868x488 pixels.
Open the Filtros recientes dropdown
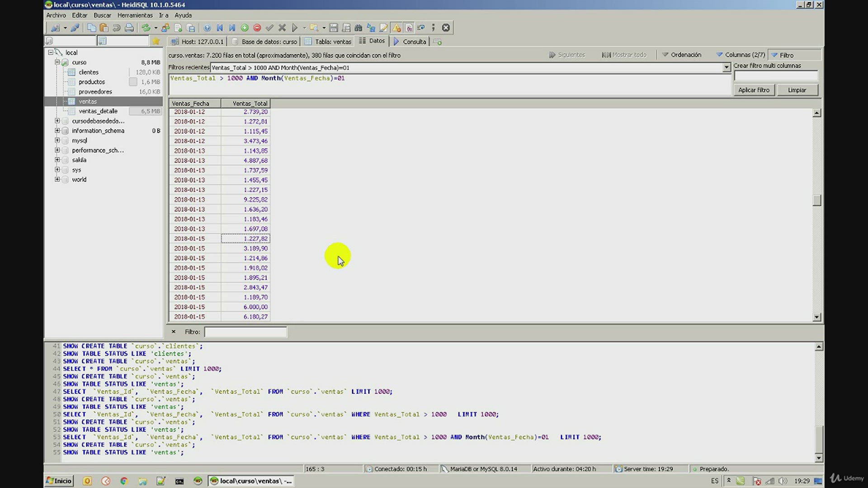tap(726, 67)
